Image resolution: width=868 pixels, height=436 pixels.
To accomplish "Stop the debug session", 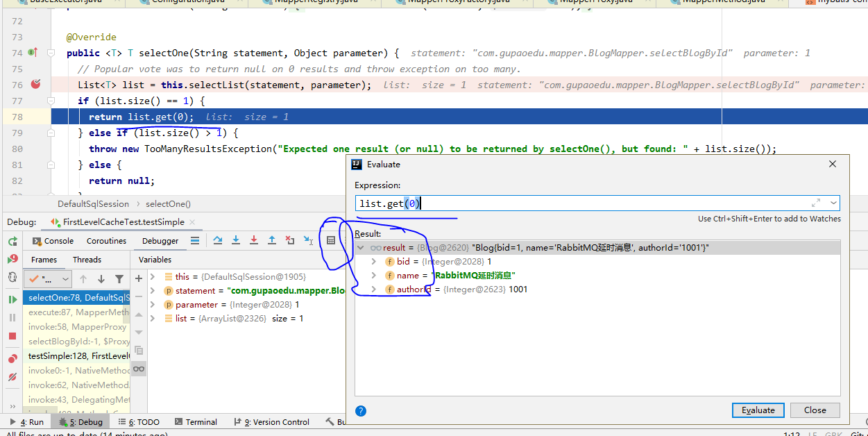I will [12, 336].
